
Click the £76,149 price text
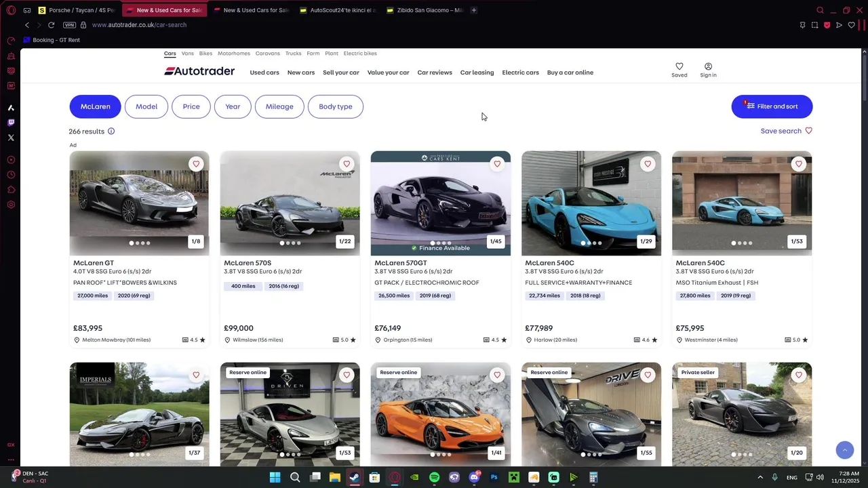click(x=388, y=328)
